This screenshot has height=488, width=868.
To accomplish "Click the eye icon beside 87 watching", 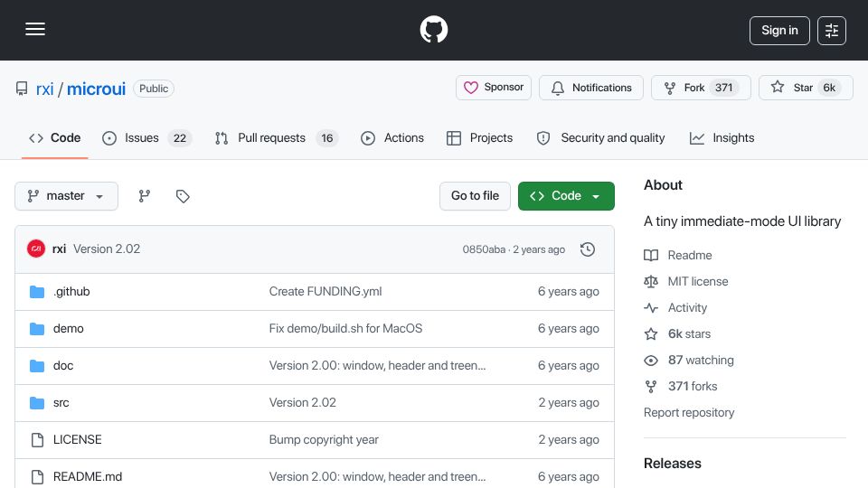I will click(651, 361).
